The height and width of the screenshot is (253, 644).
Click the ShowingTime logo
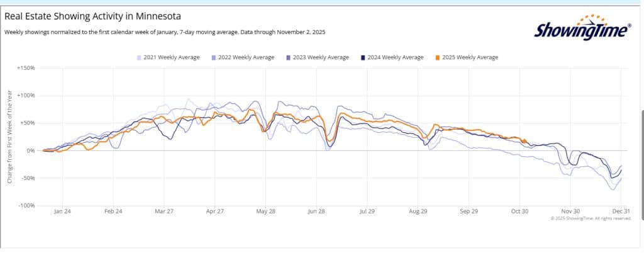point(583,28)
